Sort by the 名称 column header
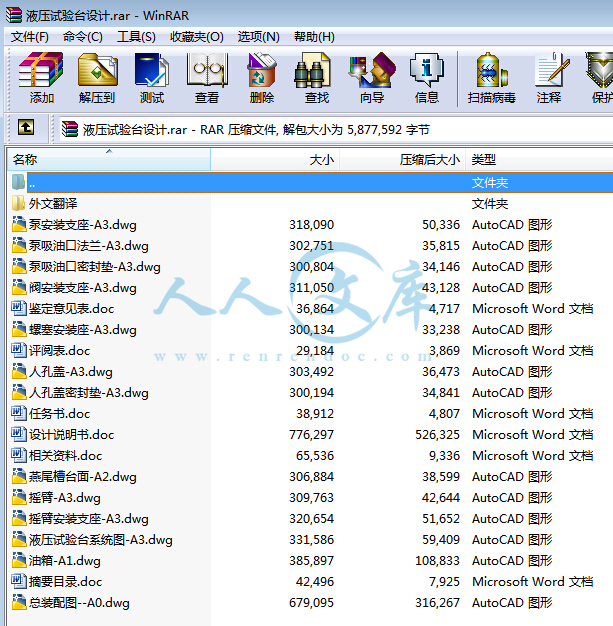 [x=109, y=159]
